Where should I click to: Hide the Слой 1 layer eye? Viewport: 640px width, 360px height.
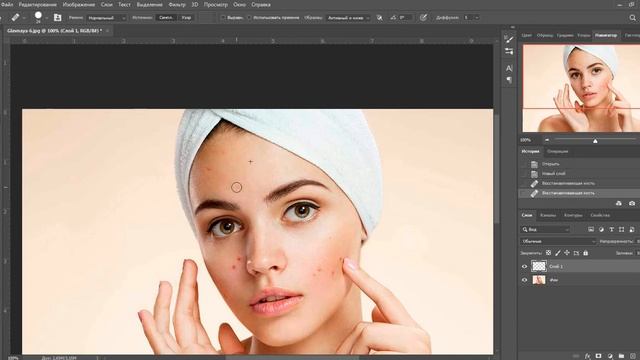pos(524,267)
